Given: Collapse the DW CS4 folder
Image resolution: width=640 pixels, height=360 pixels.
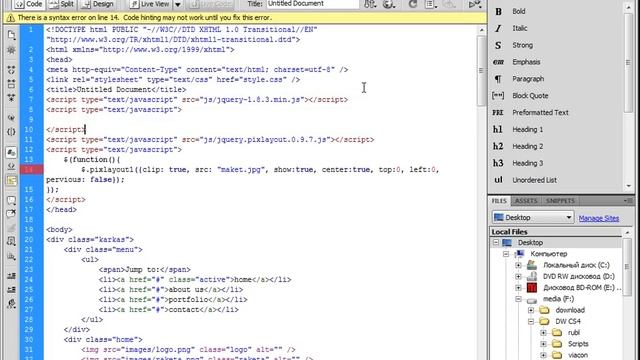Looking at the screenshot, I should point(531,321).
